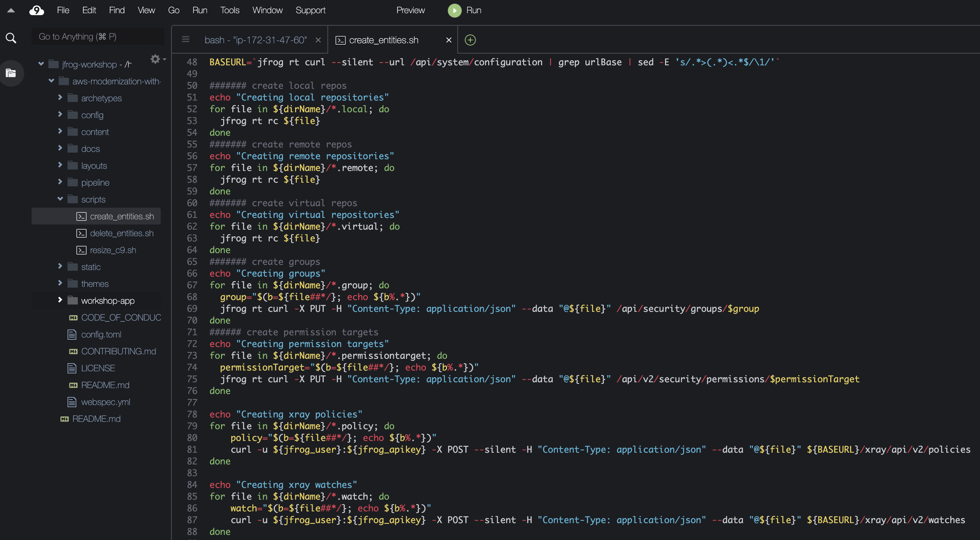Screen dimensions: 980x540
Task: Click the green Run play icon
Action: [454, 10]
